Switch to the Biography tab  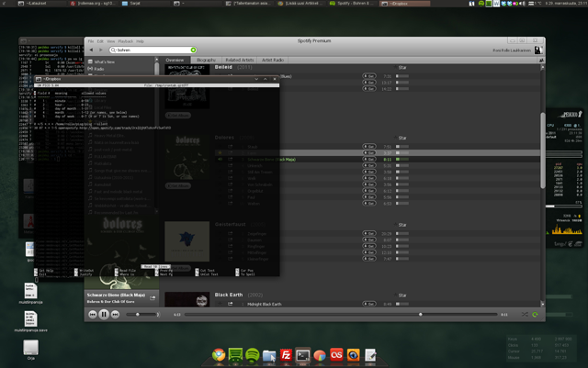pyautogui.click(x=206, y=60)
